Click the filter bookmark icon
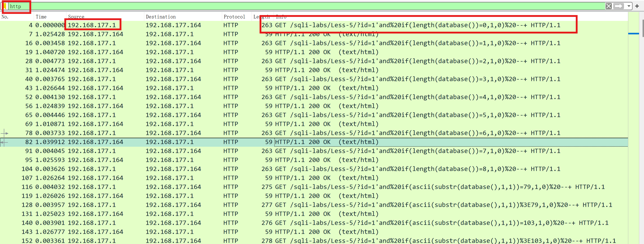Screen dimensions: 644x244 pyautogui.click(x=5, y=6)
